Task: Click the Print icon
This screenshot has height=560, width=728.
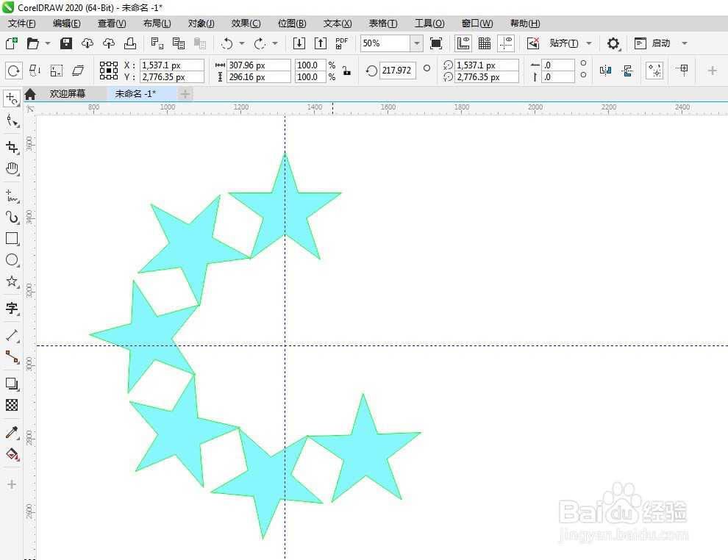Action: (130, 43)
